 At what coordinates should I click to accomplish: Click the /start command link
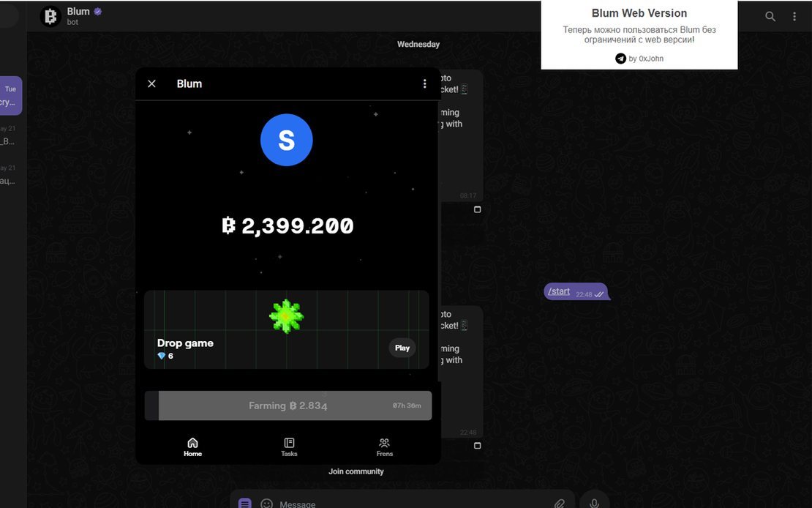[x=559, y=291]
